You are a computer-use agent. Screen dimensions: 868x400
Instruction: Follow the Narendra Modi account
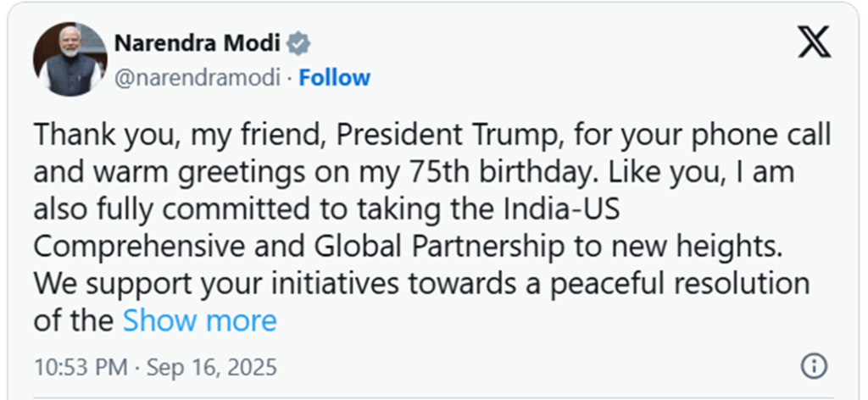(x=334, y=78)
